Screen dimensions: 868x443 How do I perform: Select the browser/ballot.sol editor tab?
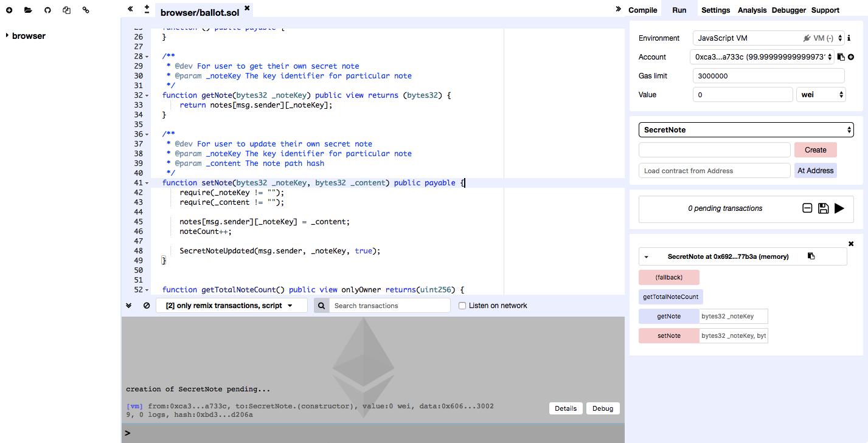200,12
